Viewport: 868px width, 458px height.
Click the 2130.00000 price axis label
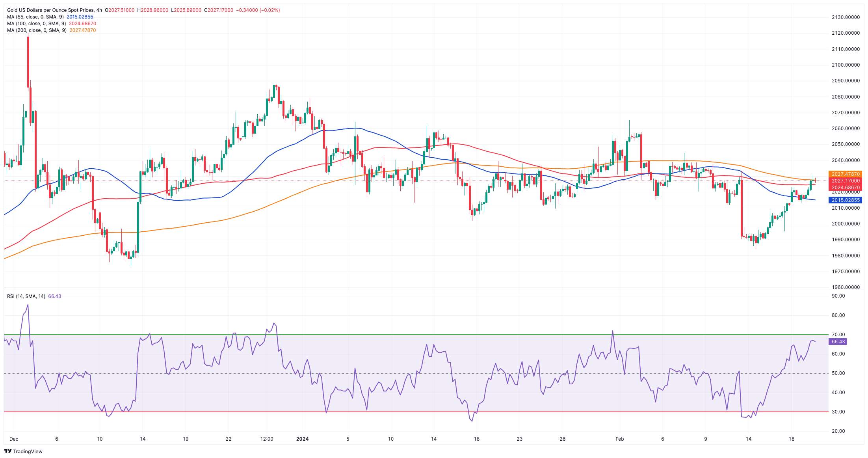coord(846,17)
